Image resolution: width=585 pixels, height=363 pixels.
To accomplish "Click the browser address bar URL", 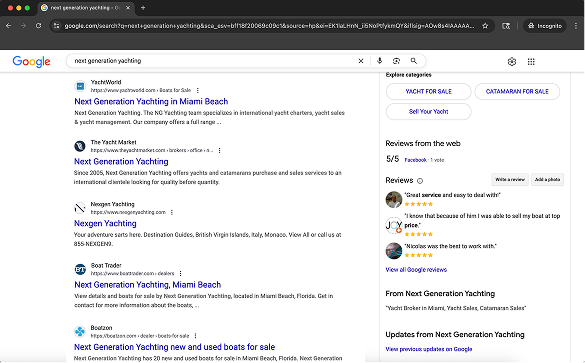I will 269,26.
